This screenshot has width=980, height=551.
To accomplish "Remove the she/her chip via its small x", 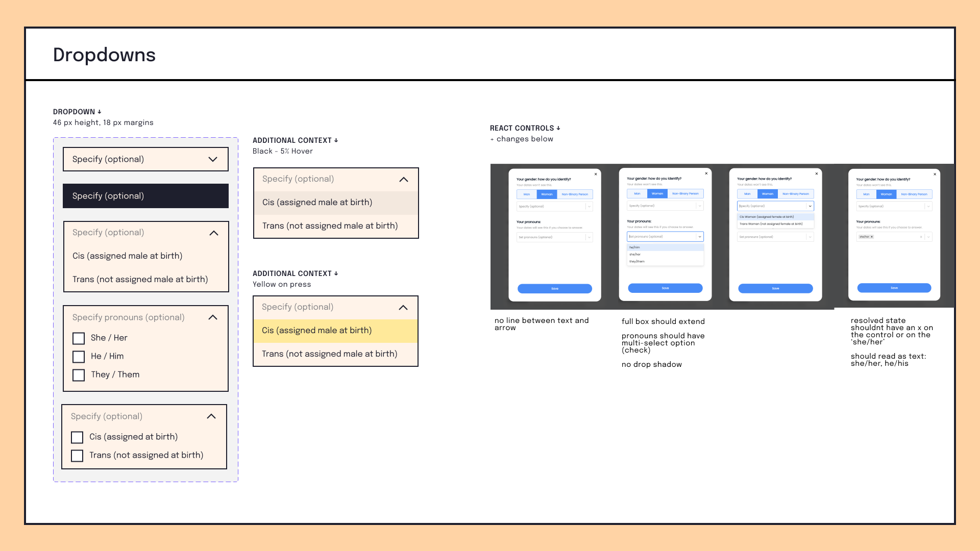I will point(872,237).
